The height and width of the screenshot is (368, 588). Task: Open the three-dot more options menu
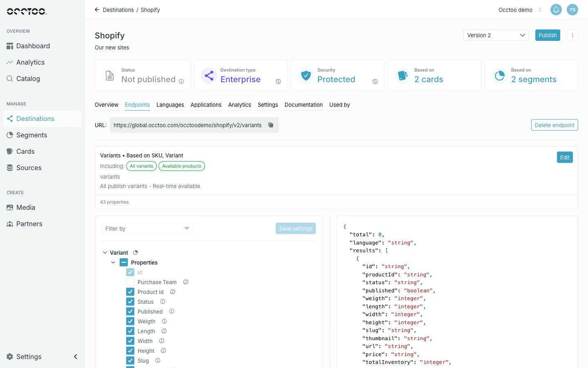click(x=572, y=35)
